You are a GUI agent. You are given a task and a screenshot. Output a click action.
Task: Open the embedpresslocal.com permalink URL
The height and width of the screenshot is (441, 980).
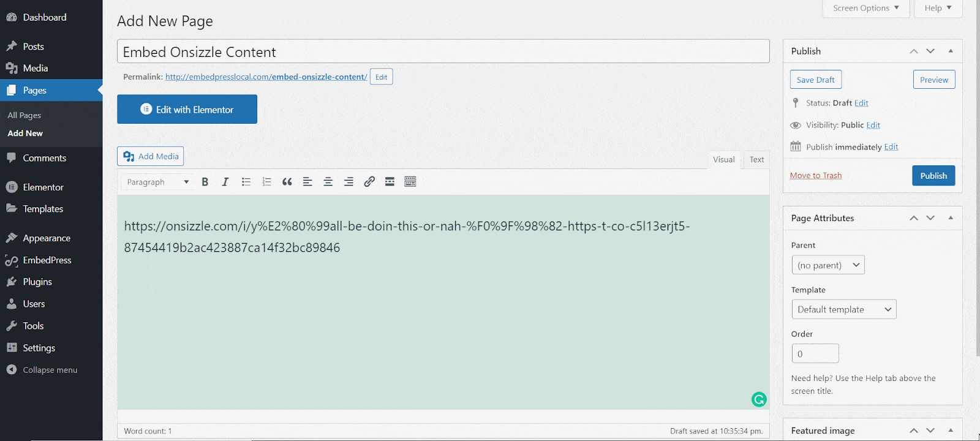point(266,77)
